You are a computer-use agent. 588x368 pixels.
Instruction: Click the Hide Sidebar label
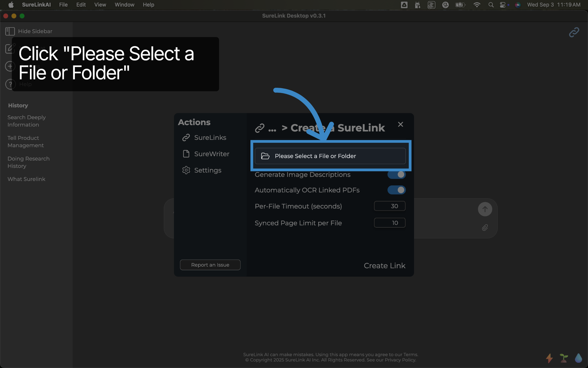coord(35,31)
